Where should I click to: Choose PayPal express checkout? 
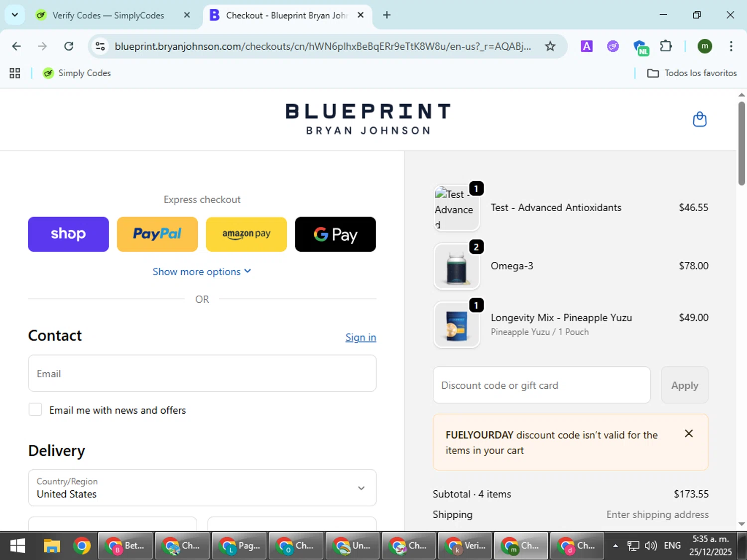point(157,234)
